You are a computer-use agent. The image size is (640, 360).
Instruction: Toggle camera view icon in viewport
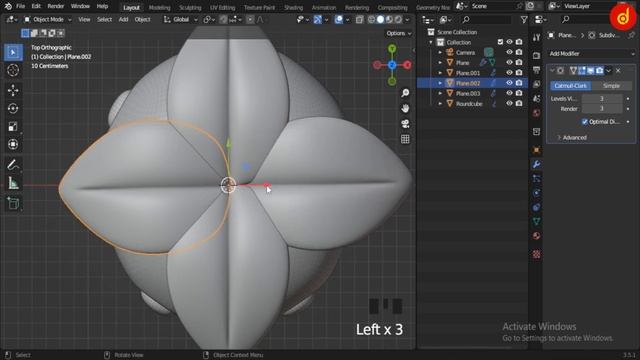click(405, 124)
